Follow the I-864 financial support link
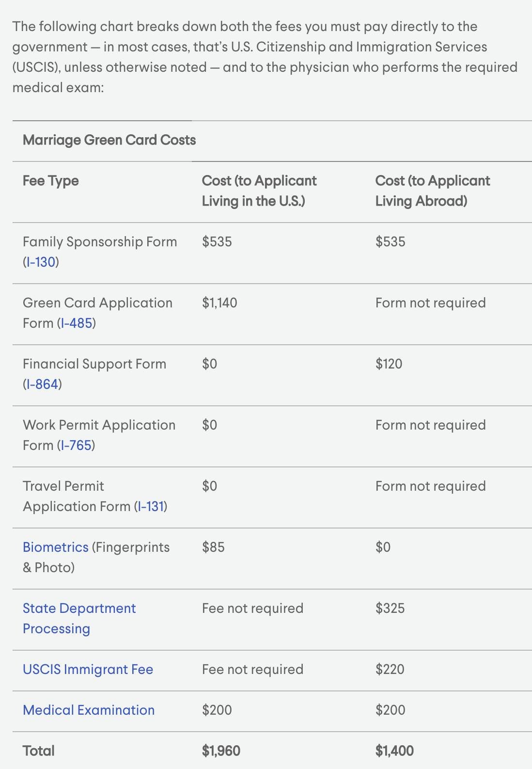 pyautogui.click(x=42, y=384)
